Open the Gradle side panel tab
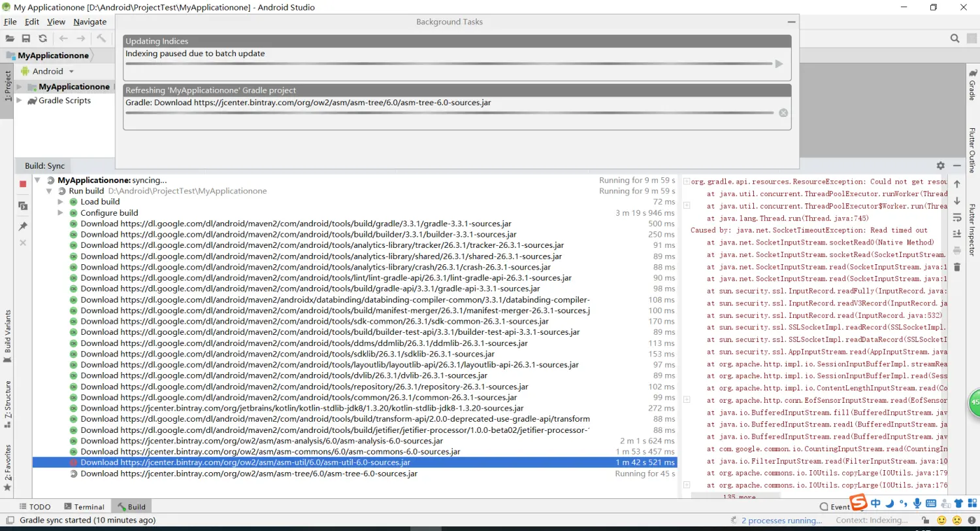The width and height of the screenshot is (980, 531). pos(972,85)
